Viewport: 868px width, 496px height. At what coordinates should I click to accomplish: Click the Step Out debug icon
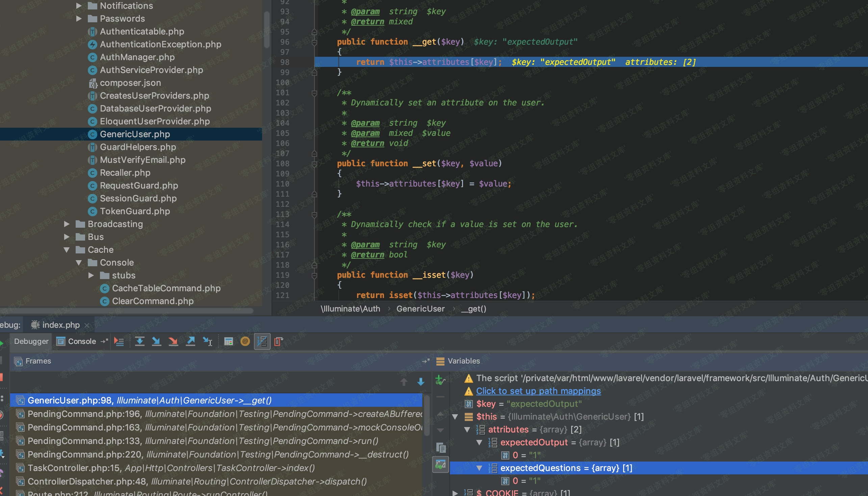190,341
